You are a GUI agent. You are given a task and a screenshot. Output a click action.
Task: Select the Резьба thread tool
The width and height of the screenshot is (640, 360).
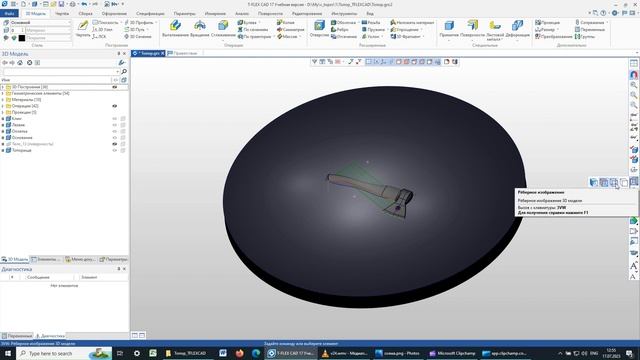coord(371,22)
